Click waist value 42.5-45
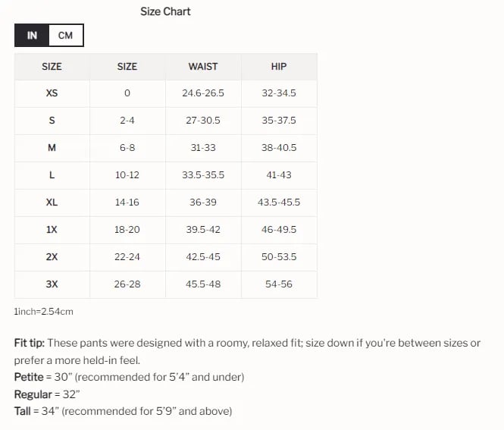This screenshot has height=430, width=504. (x=203, y=257)
